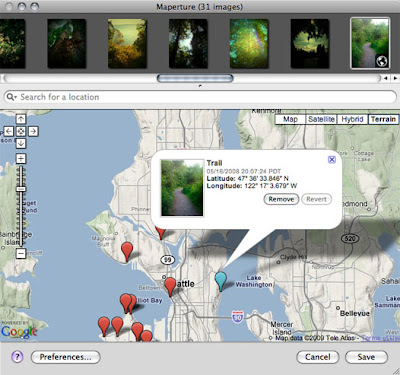Viewport: 400px width, 375px height.
Task: Select the dark tree silhouette thumbnail
Action: point(188,44)
